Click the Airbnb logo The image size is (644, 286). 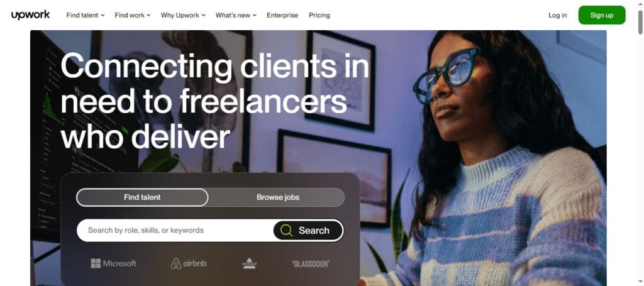(189, 263)
